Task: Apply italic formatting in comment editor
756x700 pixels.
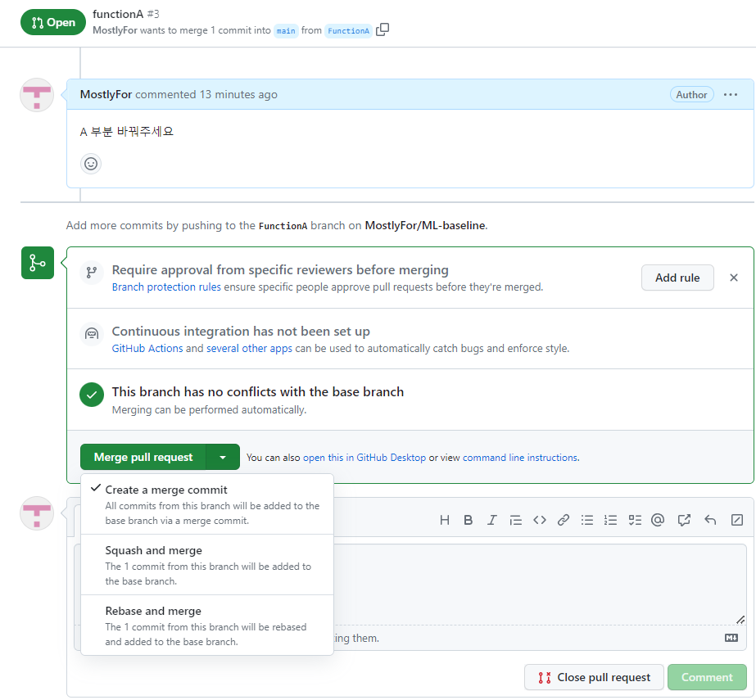Action: 491,520
